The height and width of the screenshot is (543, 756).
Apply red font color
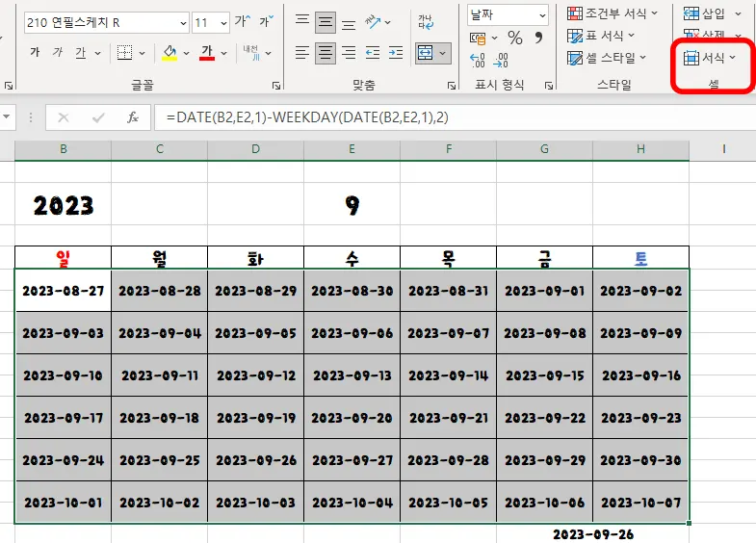pyautogui.click(x=207, y=53)
